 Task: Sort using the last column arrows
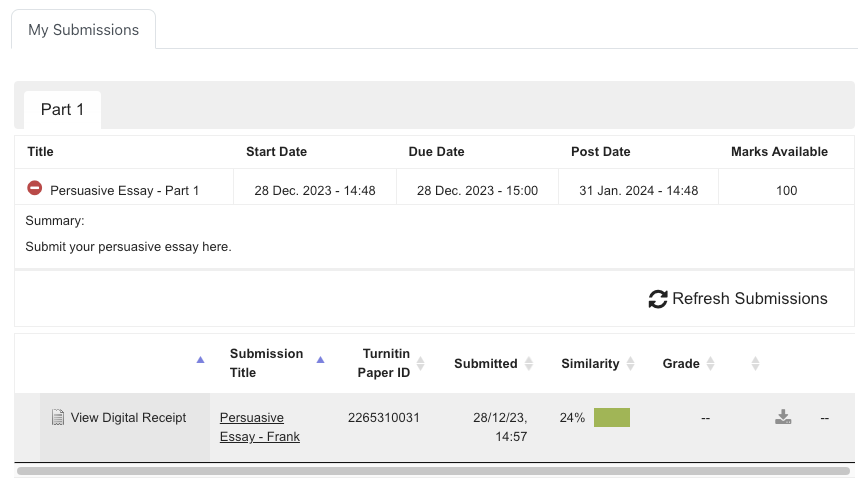click(756, 363)
